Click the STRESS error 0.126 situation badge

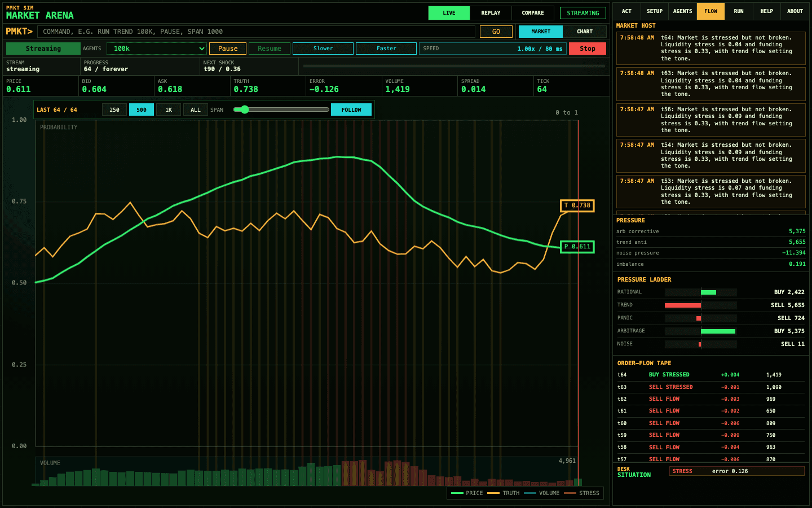pyautogui.click(x=737, y=471)
